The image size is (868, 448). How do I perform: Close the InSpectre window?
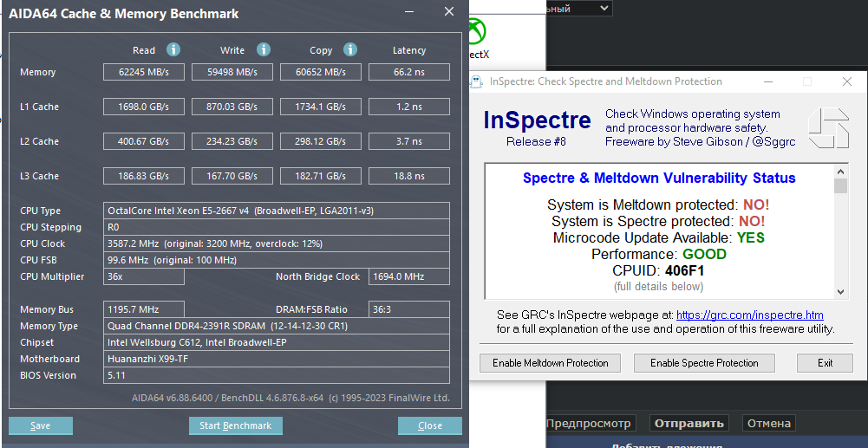coord(847,81)
